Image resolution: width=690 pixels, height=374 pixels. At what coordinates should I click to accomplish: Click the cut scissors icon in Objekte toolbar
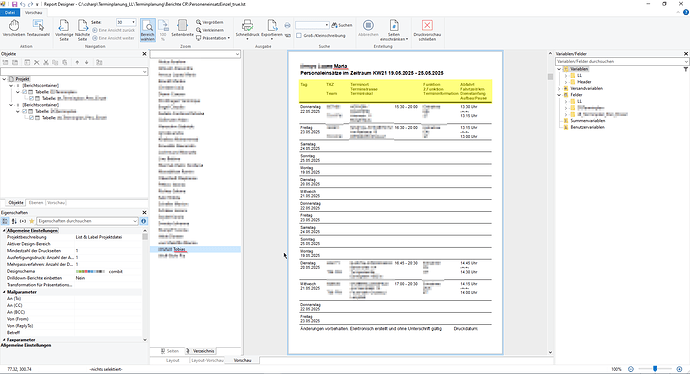coord(46,62)
